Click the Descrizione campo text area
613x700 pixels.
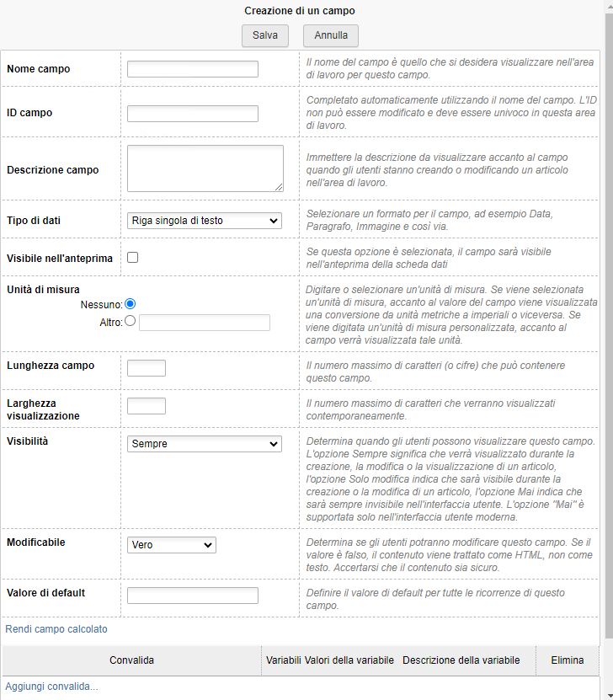point(205,168)
